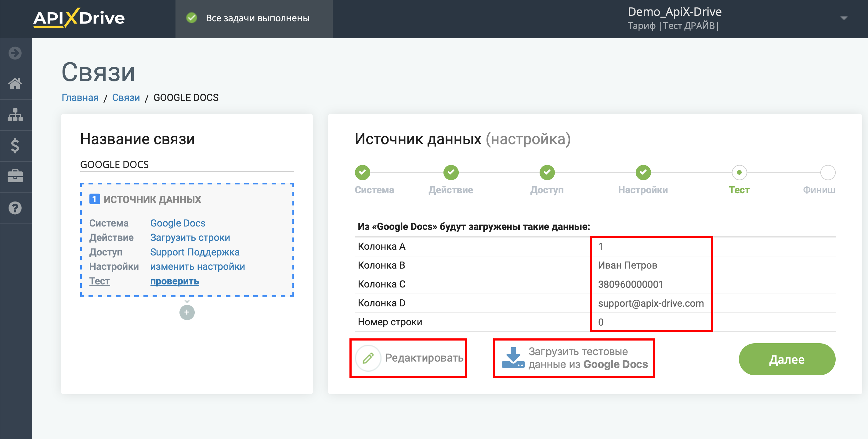
Task: Click the Тест label in source block
Action: click(x=99, y=281)
